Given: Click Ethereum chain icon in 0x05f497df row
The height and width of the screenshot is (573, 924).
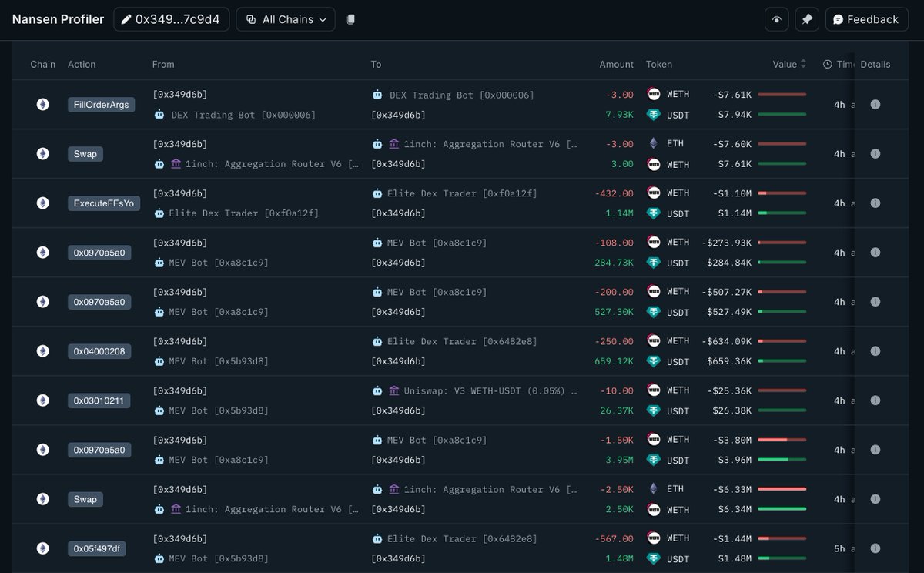Looking at the screenshot, I should pos(43,548).
